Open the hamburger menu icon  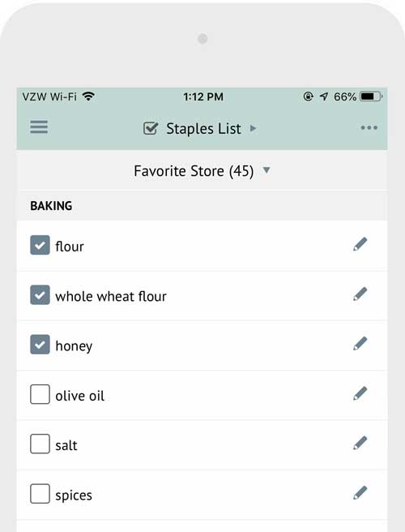(39, 127)
